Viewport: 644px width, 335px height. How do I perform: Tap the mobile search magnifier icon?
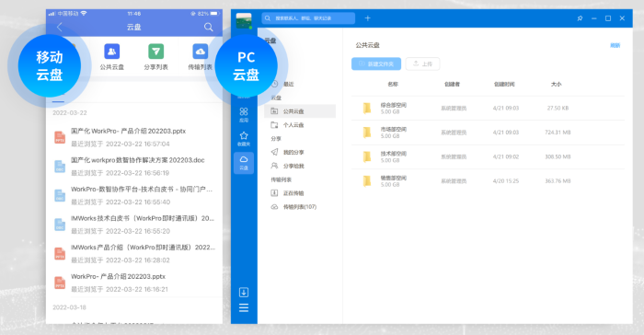(209, 27)
